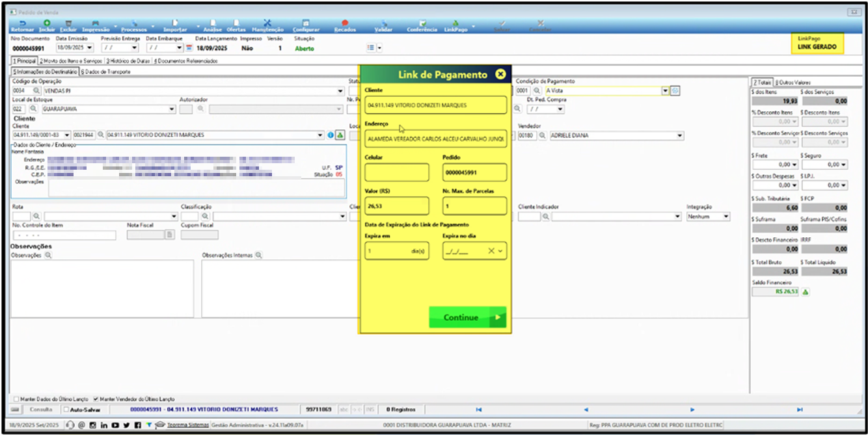
Task: Click the blue info icon beside client name
Action: tap(331, 135)
